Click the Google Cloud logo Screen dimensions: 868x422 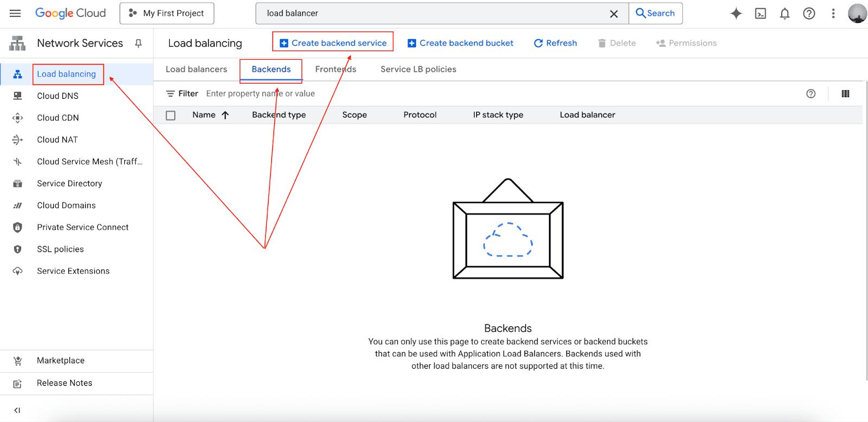point(71,13)
